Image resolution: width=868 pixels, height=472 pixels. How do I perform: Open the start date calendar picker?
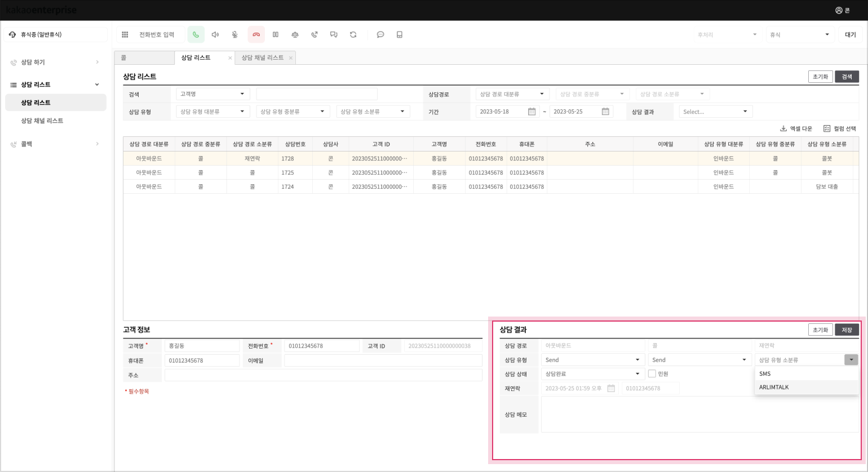click(x=532, y=112)
